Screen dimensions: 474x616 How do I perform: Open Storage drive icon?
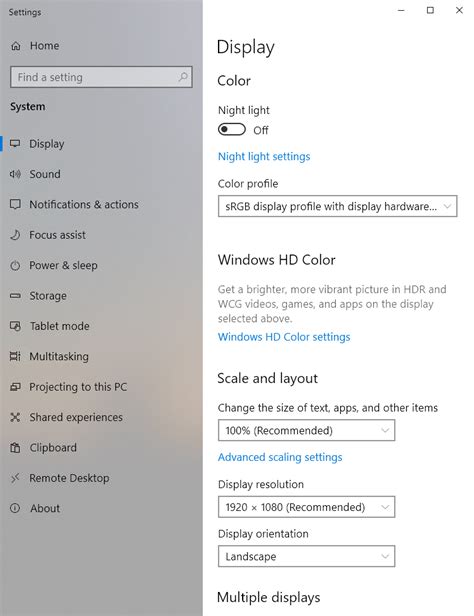tap(15, 295)
